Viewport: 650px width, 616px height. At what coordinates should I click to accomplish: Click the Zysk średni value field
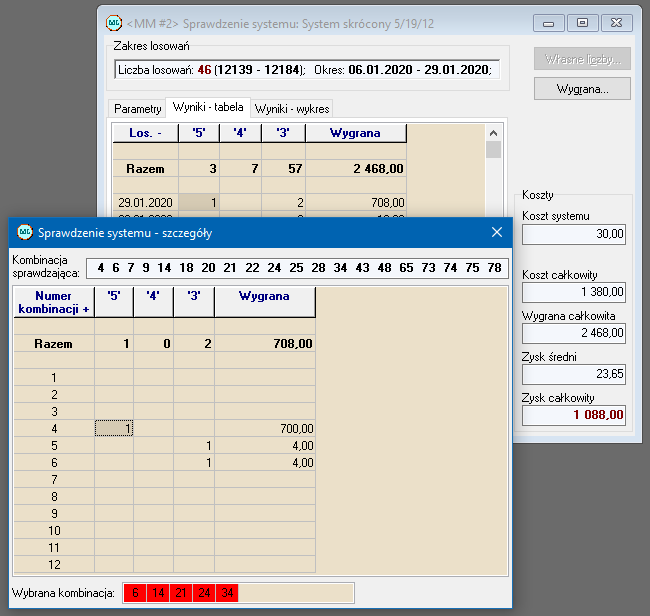tap(575, 374)
